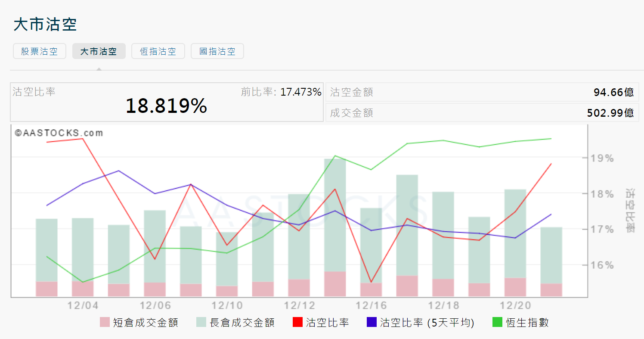Click the 前比率 17.473% value
This screenshot has height=339, width=644.
[x=300, y=92]
